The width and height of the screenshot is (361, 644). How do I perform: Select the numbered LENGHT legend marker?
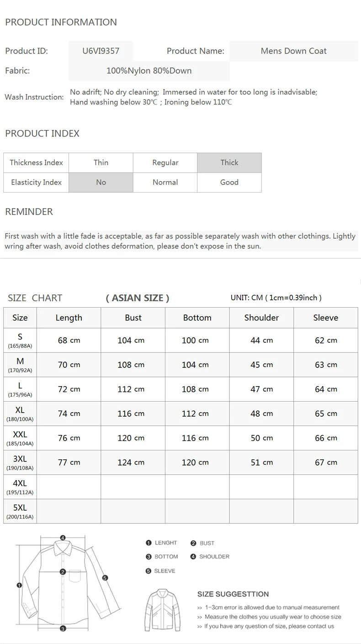[x=149, y=543]
